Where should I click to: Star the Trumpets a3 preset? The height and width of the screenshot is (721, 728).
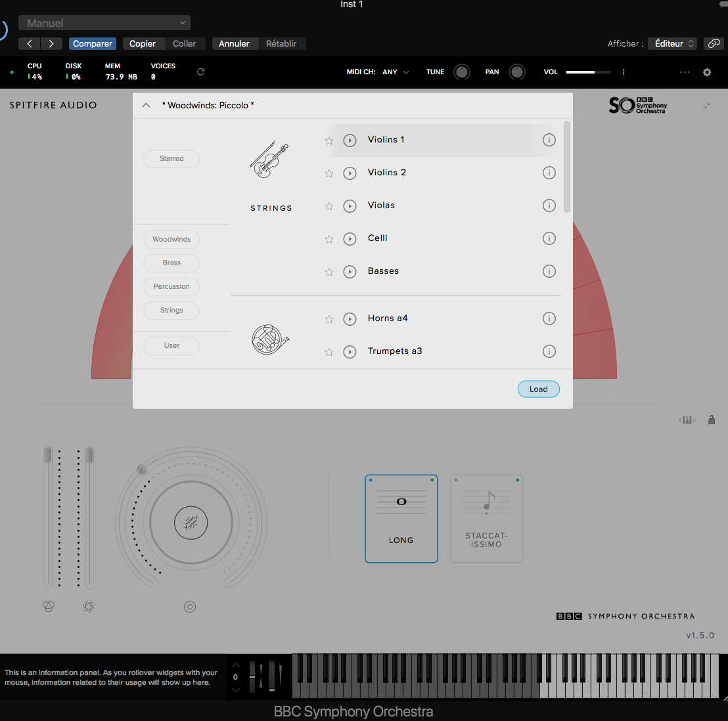click(329, 352)
